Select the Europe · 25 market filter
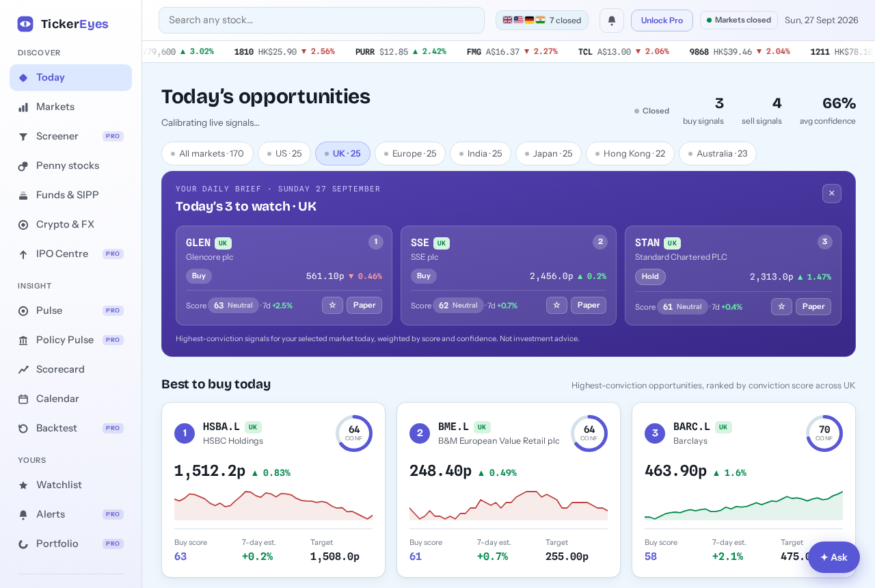The image size is (875, 588). click(410, 154)
